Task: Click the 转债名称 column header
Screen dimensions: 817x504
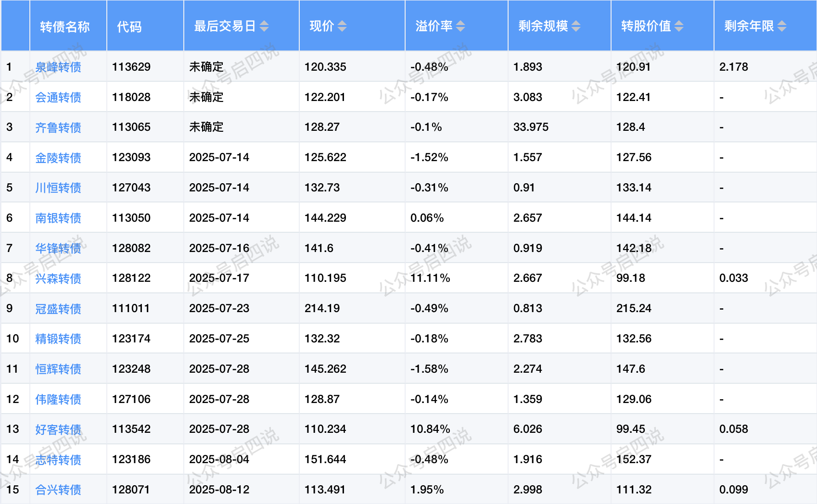Action: [x=65, y=26]
